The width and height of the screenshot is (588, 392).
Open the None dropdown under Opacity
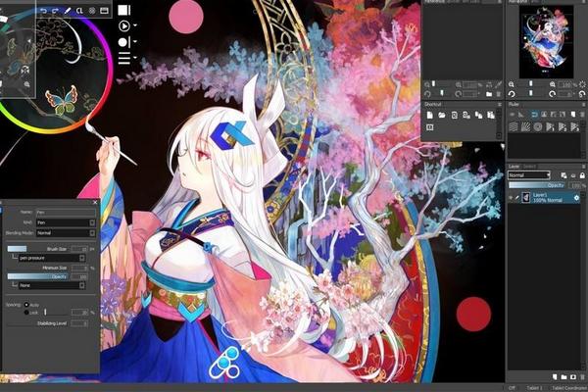point(52,285)
